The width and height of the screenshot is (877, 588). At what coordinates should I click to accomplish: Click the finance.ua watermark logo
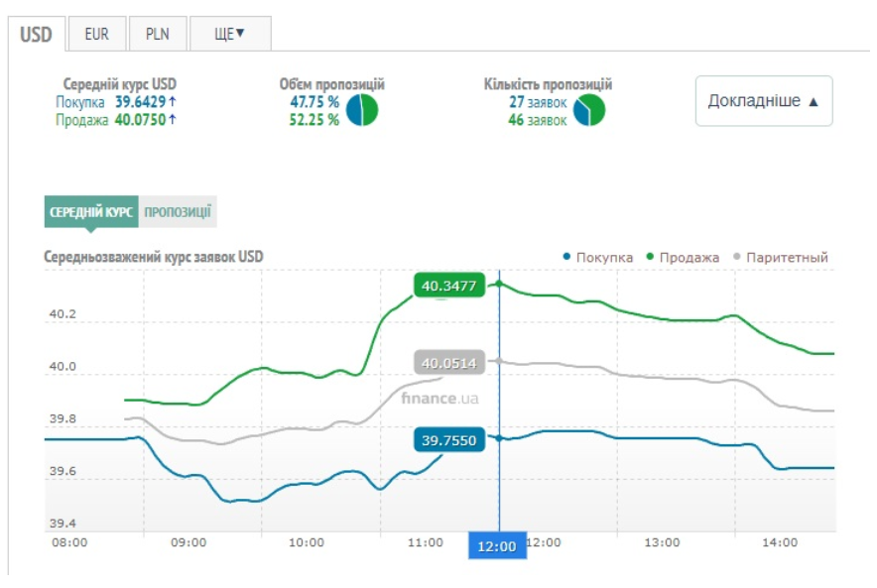[440, 398]
